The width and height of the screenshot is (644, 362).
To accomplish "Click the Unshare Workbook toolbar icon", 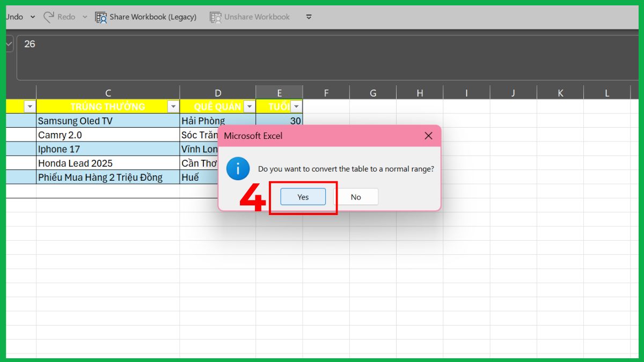I will 216,17.
